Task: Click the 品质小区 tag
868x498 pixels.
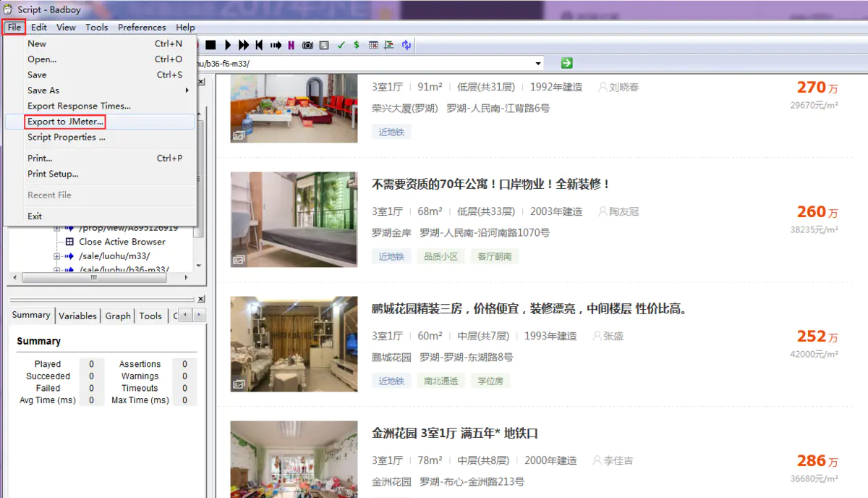Action: click(441, 256)
